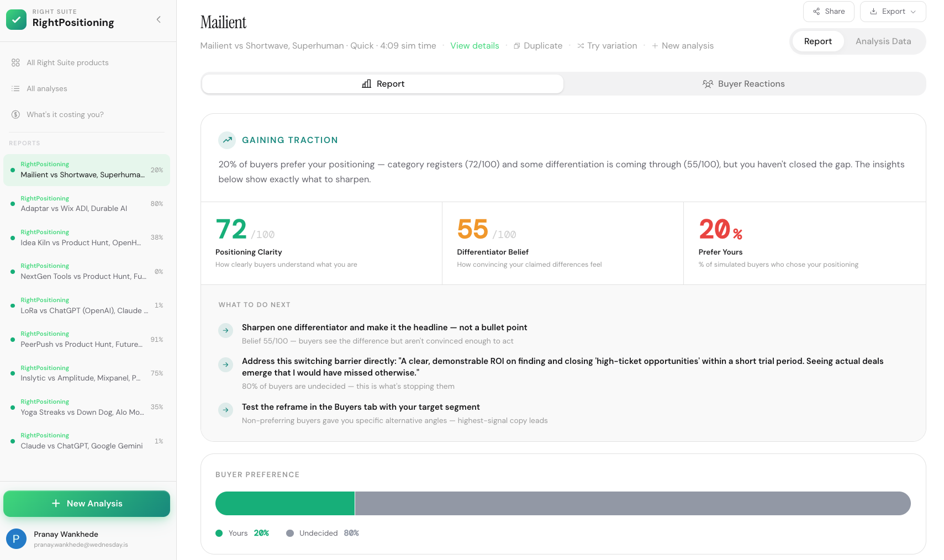Click the plus icon in New Analysis button
The image size is (944, 560).
coord(56,504)
